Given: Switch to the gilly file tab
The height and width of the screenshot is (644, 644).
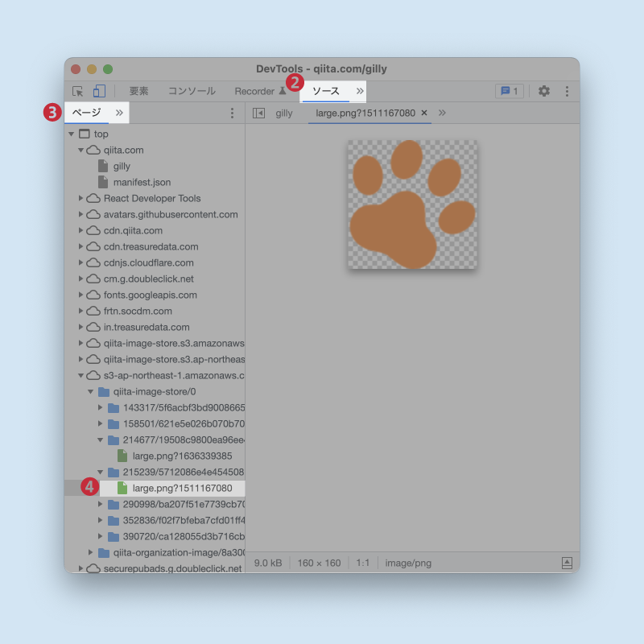Looking at the screenshot, I should click(x=283, y=113).
